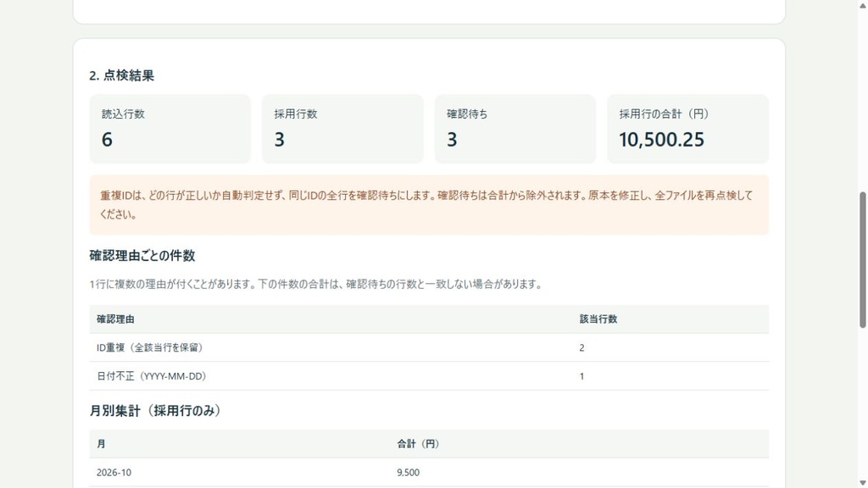Click the count 2 for ID重複
This screenshot has width=868, height=488.
(581, 348)
